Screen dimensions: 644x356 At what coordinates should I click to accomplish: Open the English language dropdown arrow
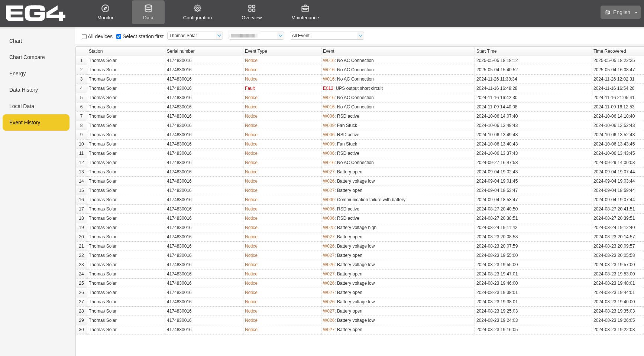pyautogui.click(x=636, y=12)
